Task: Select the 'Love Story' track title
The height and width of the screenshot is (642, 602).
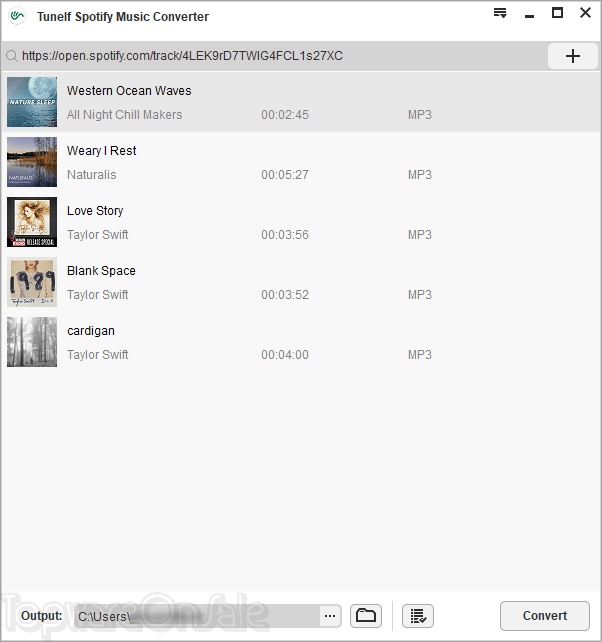Action: pos(95,211)
